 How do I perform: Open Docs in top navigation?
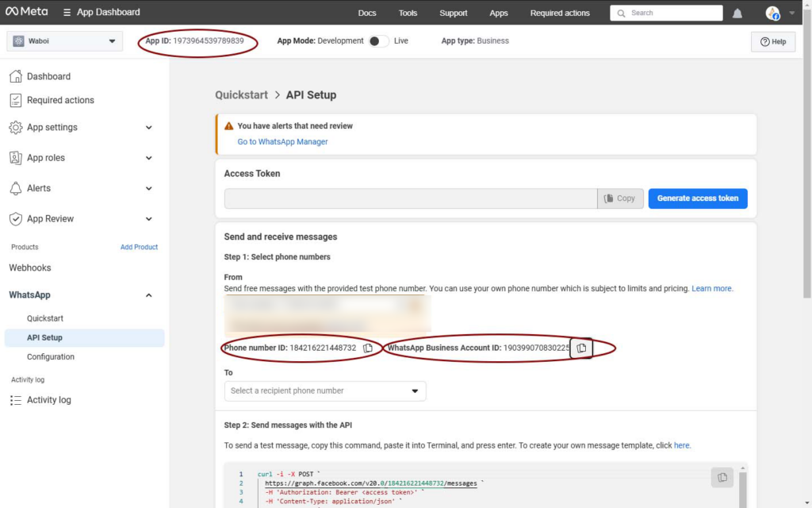(367, 13)
